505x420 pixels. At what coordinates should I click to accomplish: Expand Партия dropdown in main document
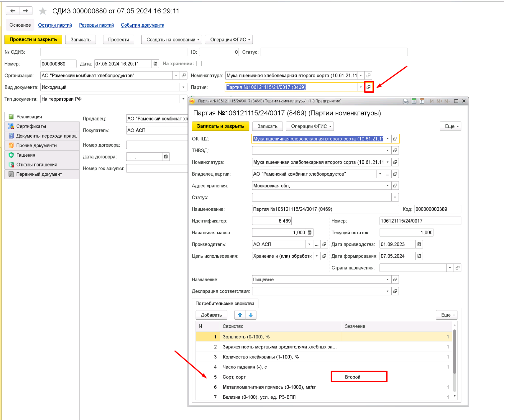click(x=361, y=87)
